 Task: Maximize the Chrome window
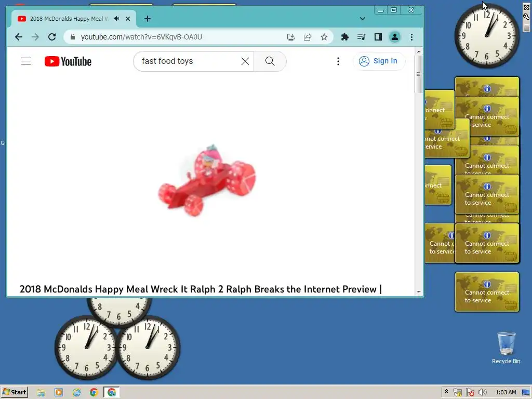click(x=394, y=10)
